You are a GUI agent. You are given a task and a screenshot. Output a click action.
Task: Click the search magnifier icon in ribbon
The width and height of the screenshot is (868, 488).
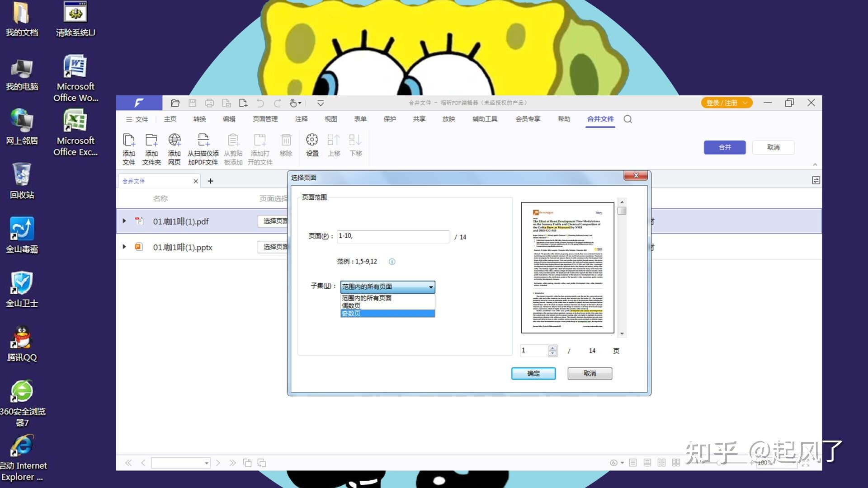point(627,119)
